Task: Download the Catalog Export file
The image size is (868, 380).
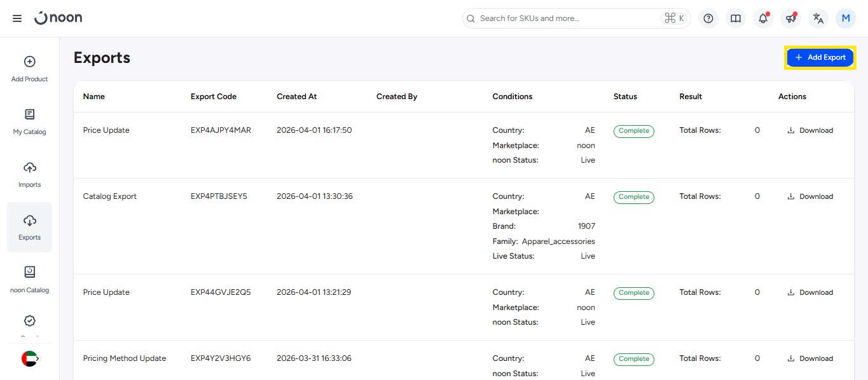Action: point(810,196)
